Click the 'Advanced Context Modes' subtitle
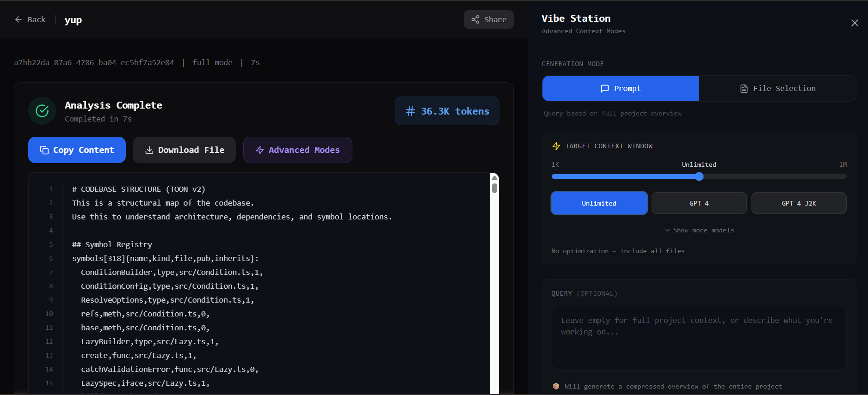This screenshot has height=395, width=868. click(x=584, y=31)
